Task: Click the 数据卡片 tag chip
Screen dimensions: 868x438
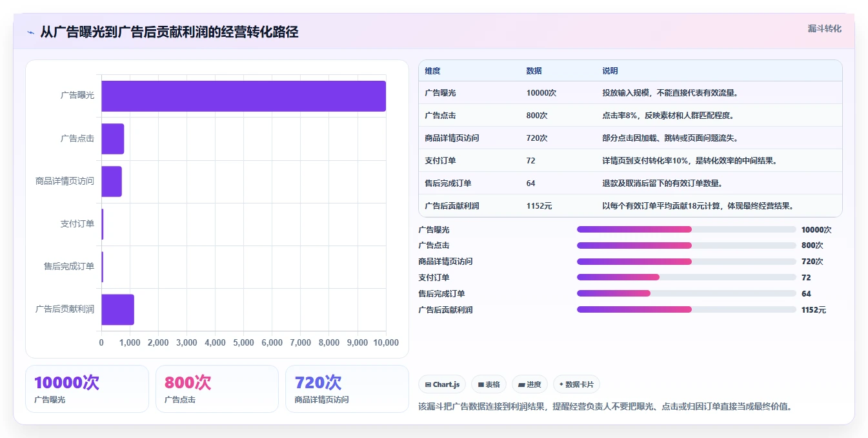Action: 576,384
